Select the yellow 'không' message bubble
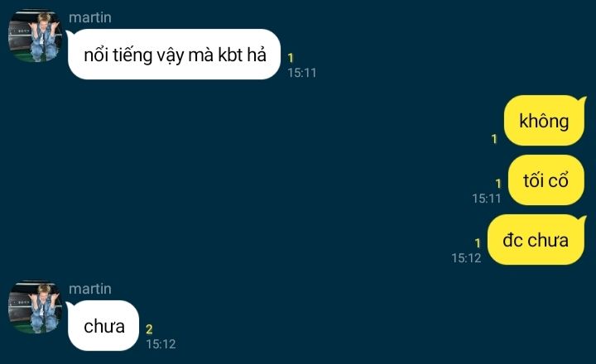Image resolution: width=596 pixels, height=364 pixels. pos(545,121)
